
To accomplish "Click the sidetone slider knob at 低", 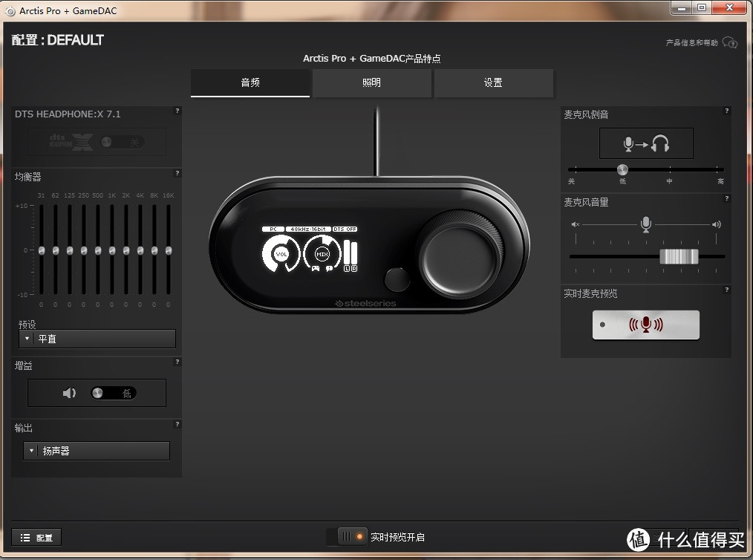I will [622, 169].
